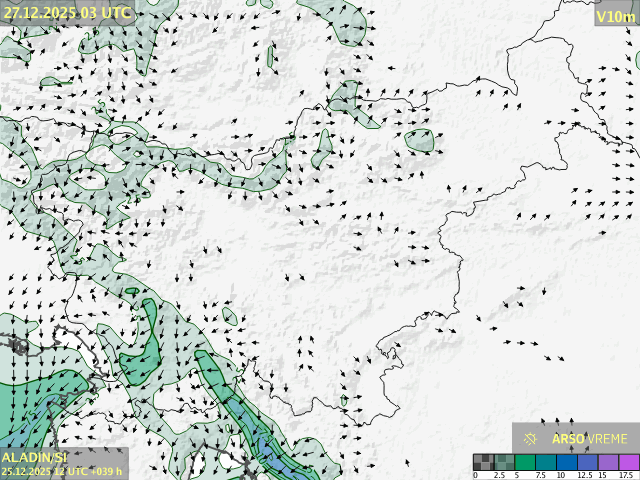Select the green 5–7.5 legend swatch
This screenshot has width=640, height=480.
click(x=525, y=462)
